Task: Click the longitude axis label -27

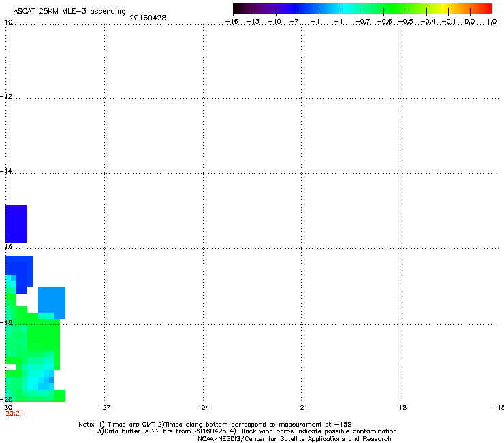Action: click(x=104, y=408)
